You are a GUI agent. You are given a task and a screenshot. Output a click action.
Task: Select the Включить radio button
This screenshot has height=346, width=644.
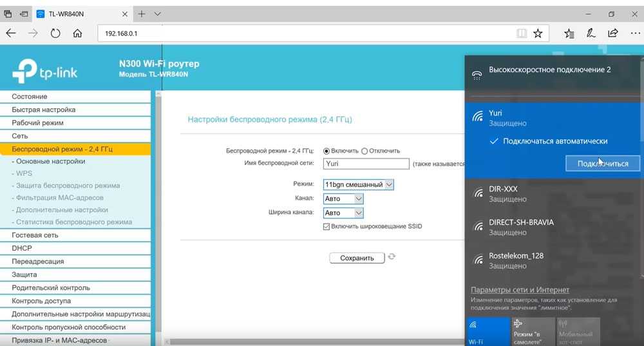point(327,151)
